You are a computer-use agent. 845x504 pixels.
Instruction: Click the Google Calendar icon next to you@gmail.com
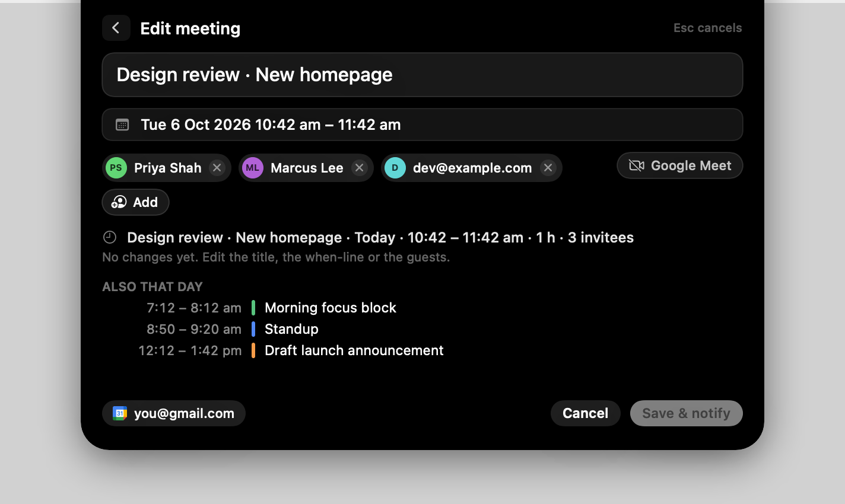click(x=120, y=413)
